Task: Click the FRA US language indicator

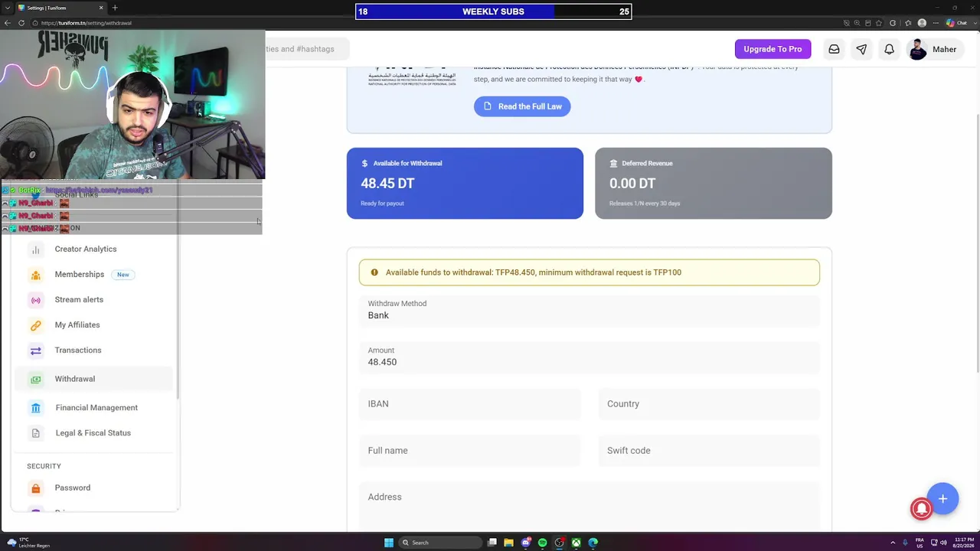Action: [920, 543]
